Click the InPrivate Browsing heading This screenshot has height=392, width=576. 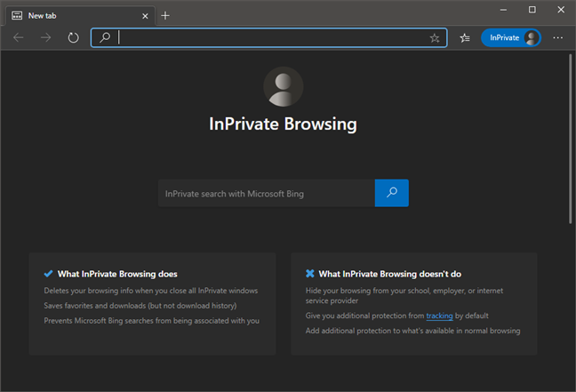(x=283, y=124)
